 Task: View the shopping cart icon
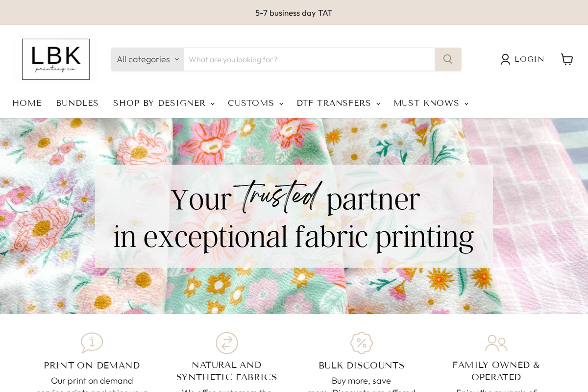tap(567, 59)
